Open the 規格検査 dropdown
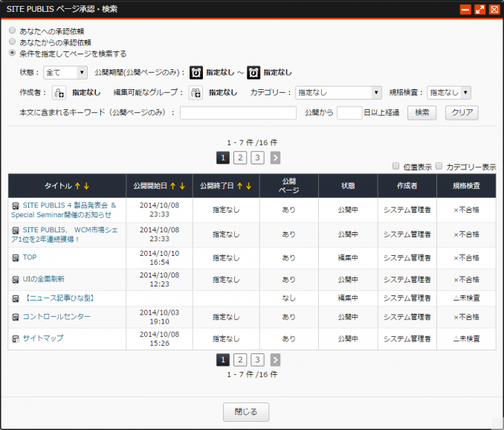Image resolution: width=504 pixels, height=430 pixels. 449,93
